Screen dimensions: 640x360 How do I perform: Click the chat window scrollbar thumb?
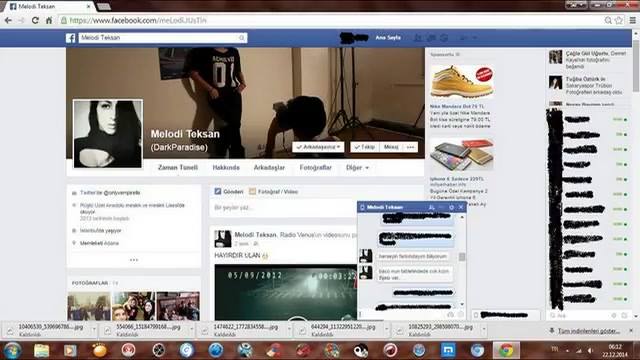pos(462,257)
